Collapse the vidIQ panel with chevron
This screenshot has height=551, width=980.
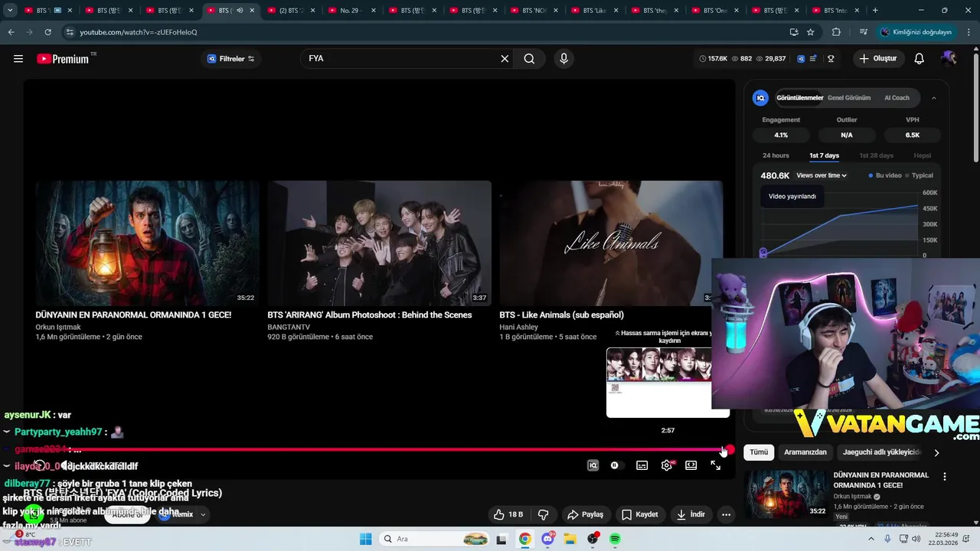click(934, 98)
